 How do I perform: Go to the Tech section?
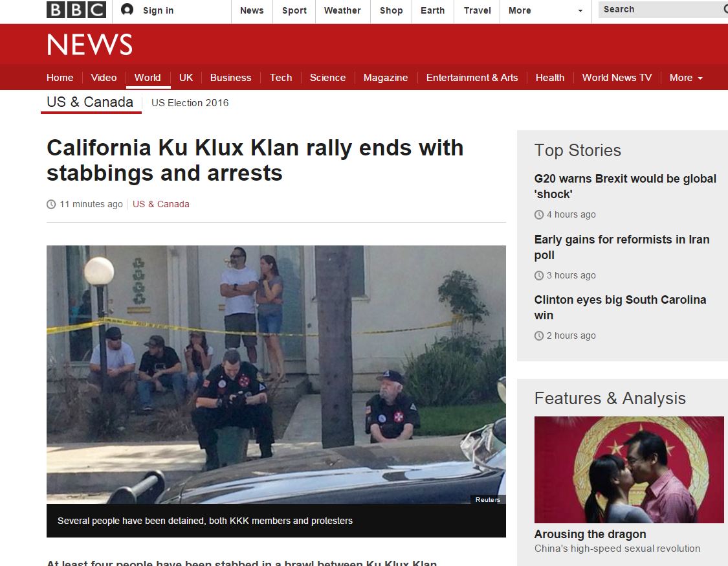point(281,78)
